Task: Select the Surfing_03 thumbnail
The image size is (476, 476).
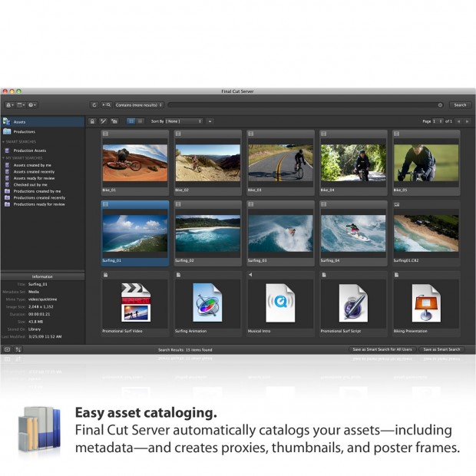Action: 280,233
